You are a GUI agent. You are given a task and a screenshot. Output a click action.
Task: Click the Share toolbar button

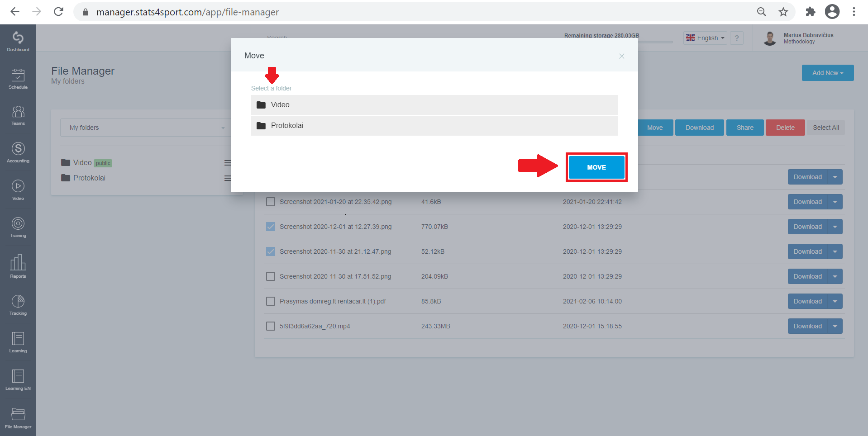pyautogui.click(x=745, y=128)
